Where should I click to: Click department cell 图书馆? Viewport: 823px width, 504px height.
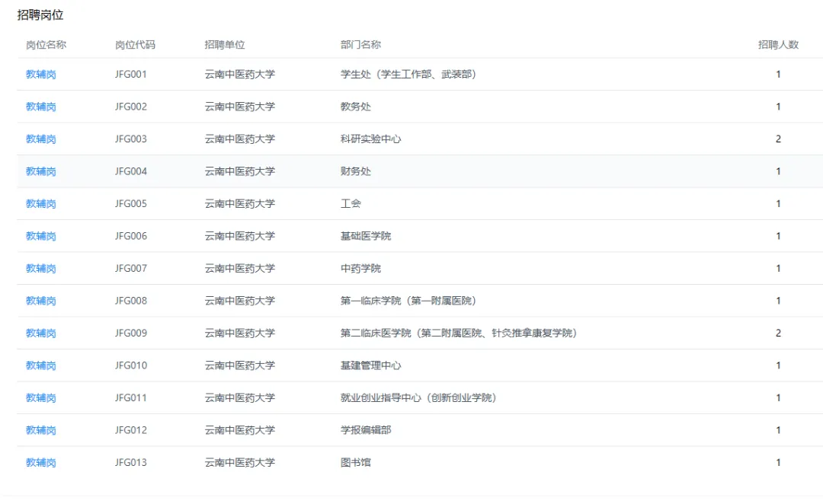click(355, 463)
